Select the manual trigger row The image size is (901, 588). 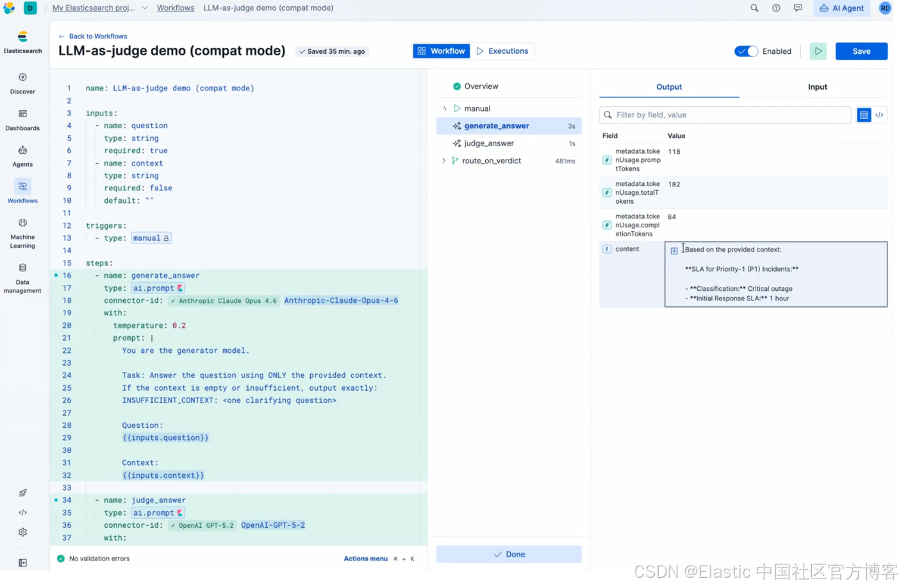tap(509, 108)
